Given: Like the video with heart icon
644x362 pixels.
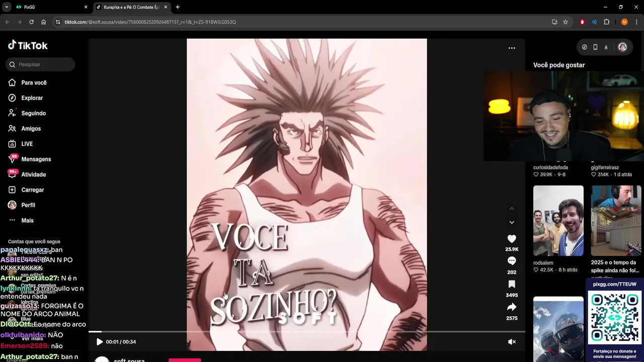Looking at the screenshot, I should 512,239.
